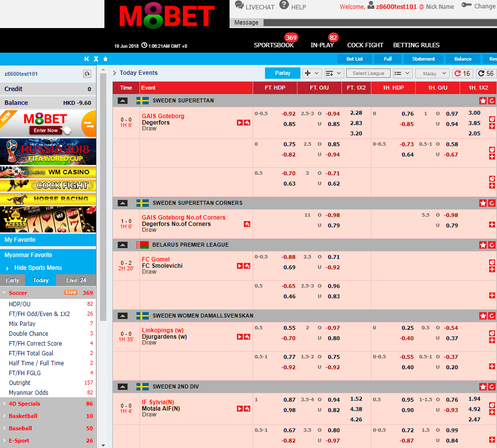This screenshot has width=497, height=448.
Task: Switch to the Today tab
Action: [x=40, y=280]
